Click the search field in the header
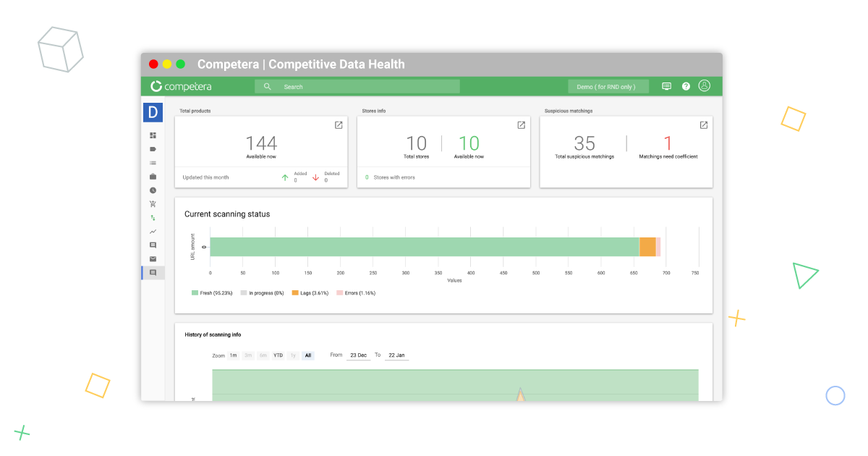Image resolution: width=868 pixels, height=456 pixels. (357, 86)
